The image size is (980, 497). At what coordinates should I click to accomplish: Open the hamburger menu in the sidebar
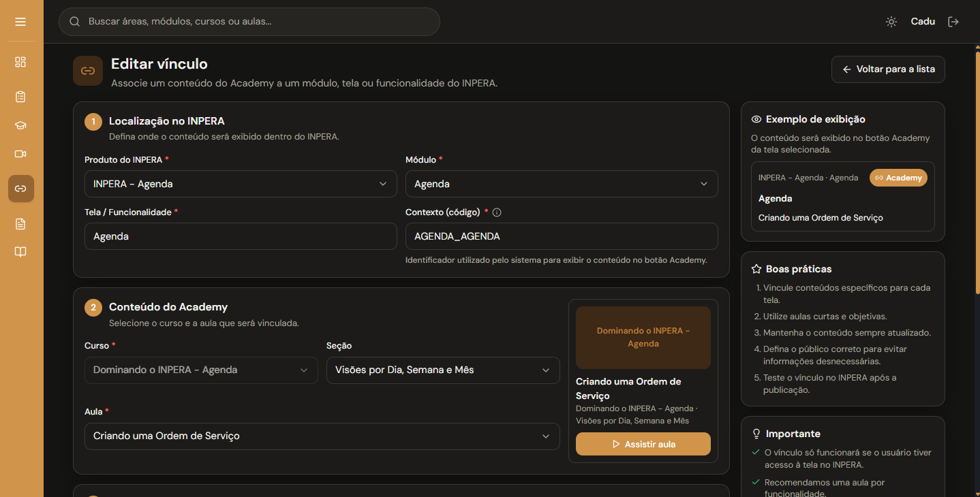tap(20, 22)
